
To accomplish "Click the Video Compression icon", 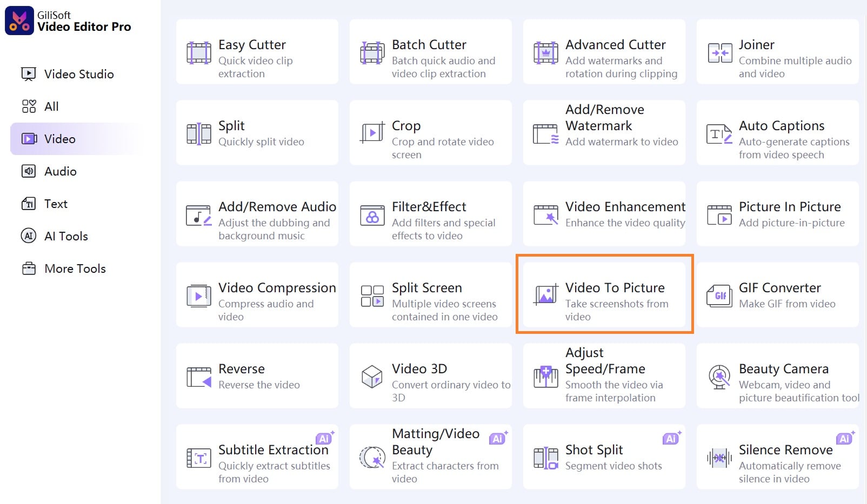I will tap(199, 296).
